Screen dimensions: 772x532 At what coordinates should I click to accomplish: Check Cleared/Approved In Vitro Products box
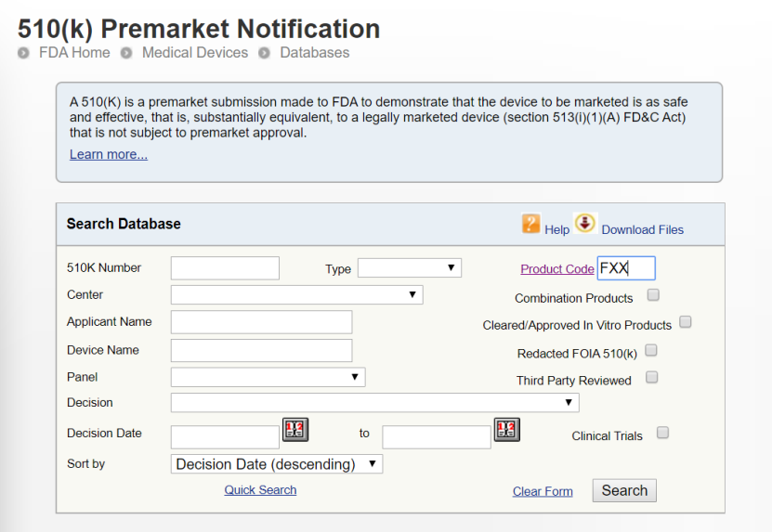tap(686, 322)
